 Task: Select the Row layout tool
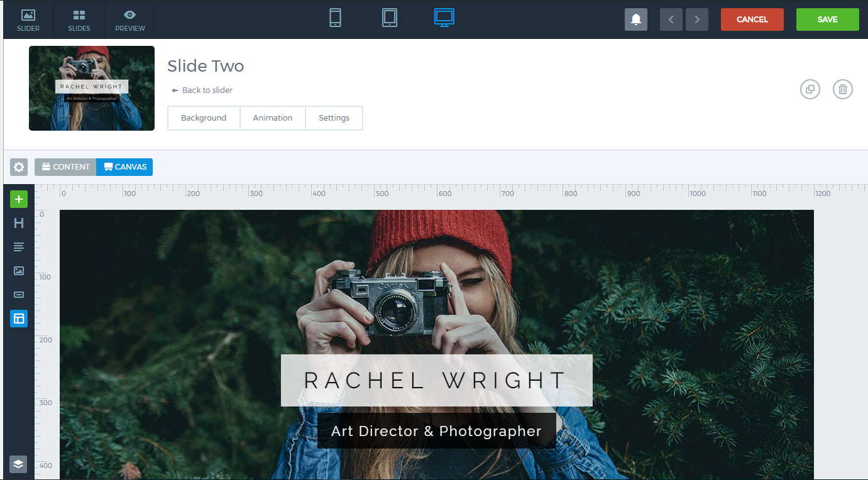click(19, 319)
